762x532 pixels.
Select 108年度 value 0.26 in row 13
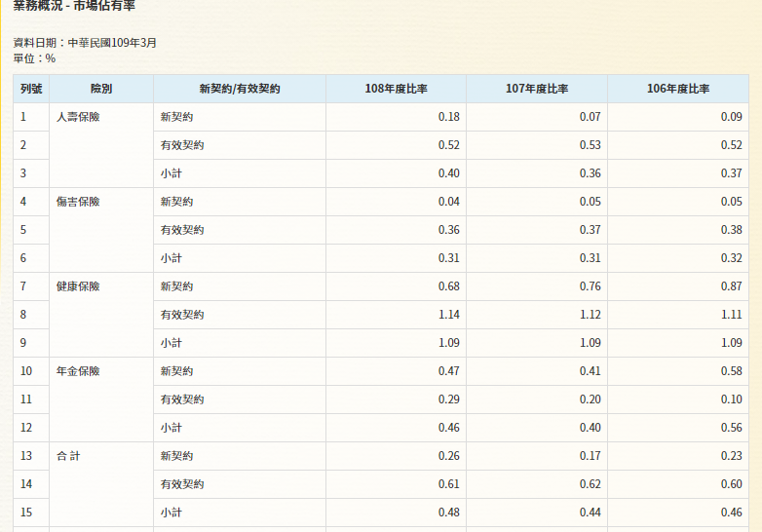(448, 456)
